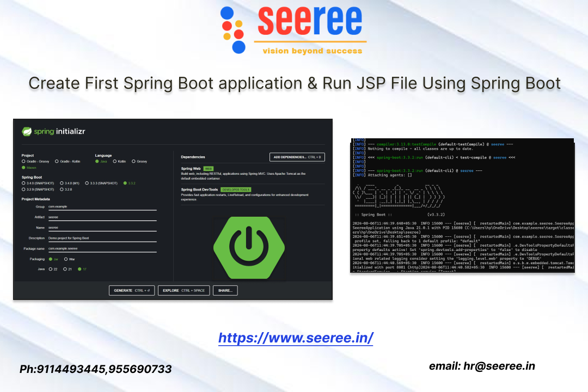Viewport: 588px width, 392px height.
Task: Click the terminal output screenshot
Action: tap(462, 205)
